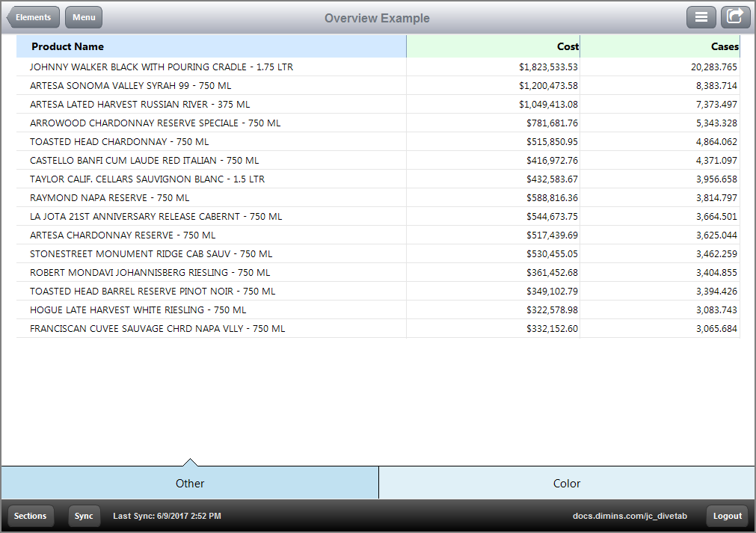Open the hamburger list menu at top right
The height and width of the screenshot is (533, 756).
click(701, 16)
